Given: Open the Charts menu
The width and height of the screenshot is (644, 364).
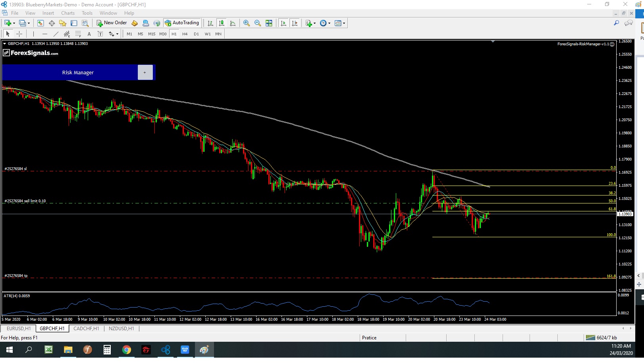Looking at the screenshot, I should (68, 13).
